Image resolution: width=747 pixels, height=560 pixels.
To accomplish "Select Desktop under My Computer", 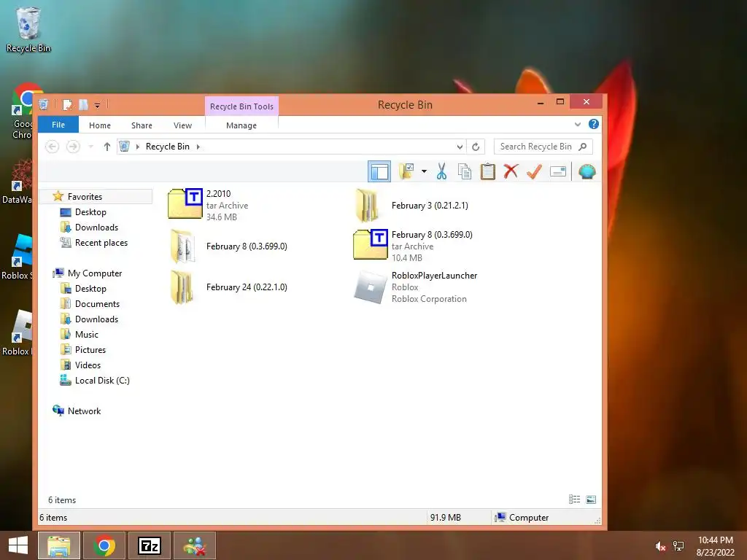I will 90,289.
